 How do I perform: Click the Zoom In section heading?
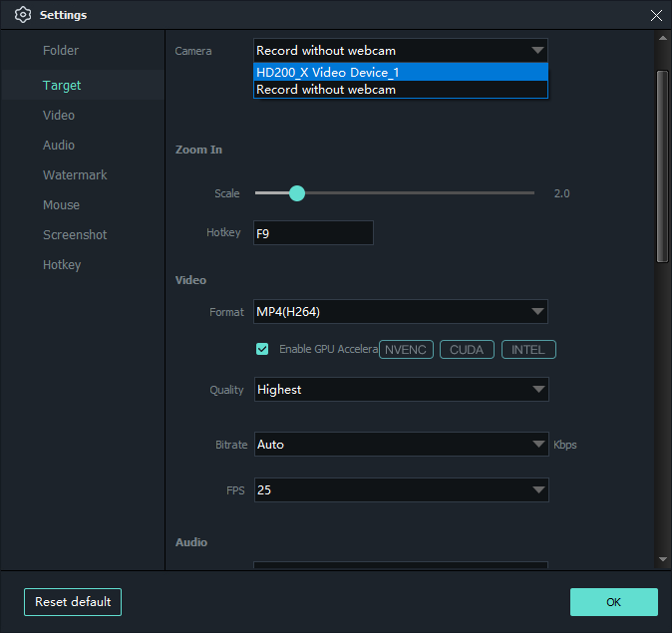[x=198, y=150]
